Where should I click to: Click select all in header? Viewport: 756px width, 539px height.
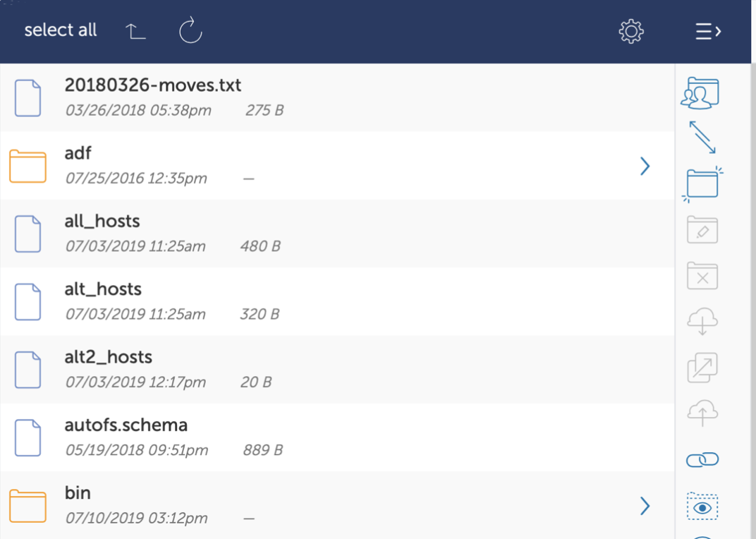(61, 30)
